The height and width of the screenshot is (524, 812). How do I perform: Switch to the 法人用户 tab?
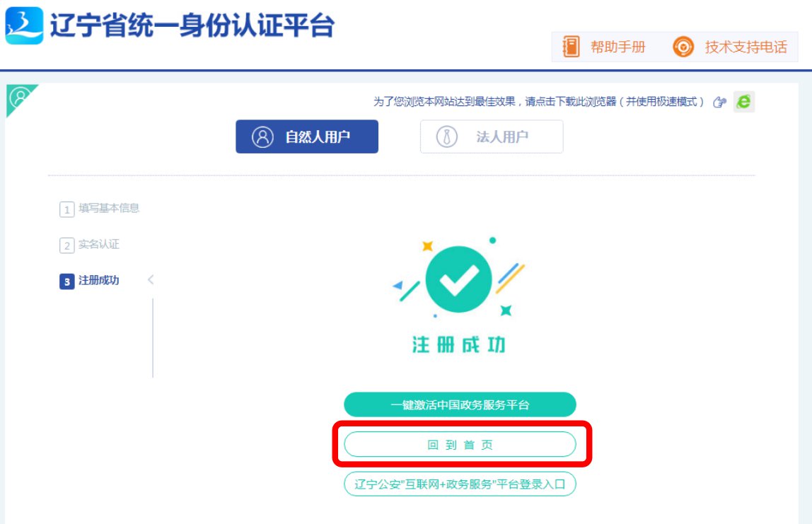coord(492,136)
